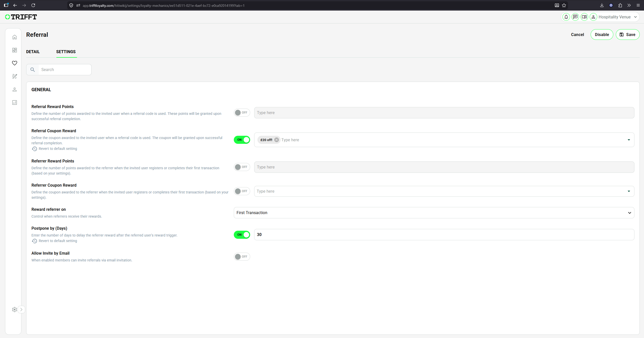
Task: Open the documentation book icon in header
Action: (x=584, y=17)
